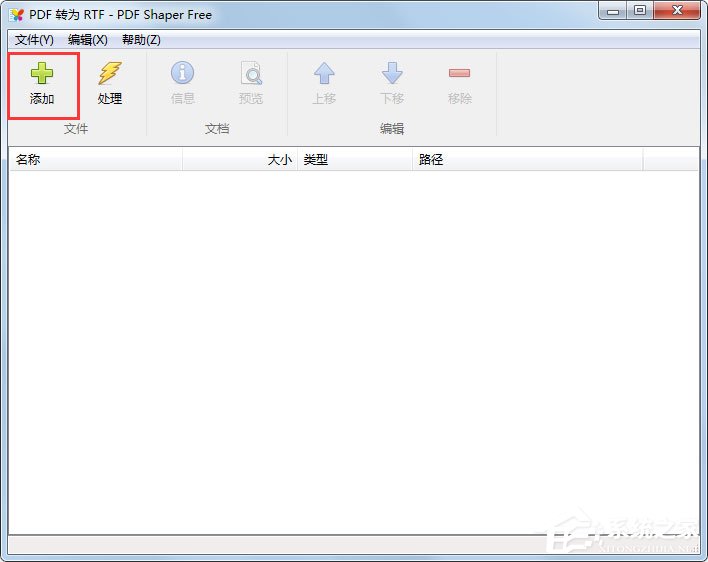The image size is (708, 562).
Task: Sort list by 大小 column header
Action: click(x=240, y=159)
